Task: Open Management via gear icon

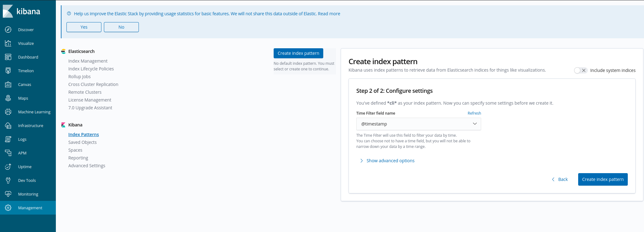Action: coord(8,208)
